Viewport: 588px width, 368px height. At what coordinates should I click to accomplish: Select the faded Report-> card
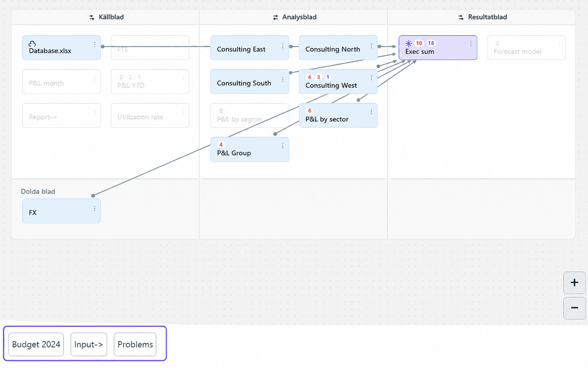[62, 115]
